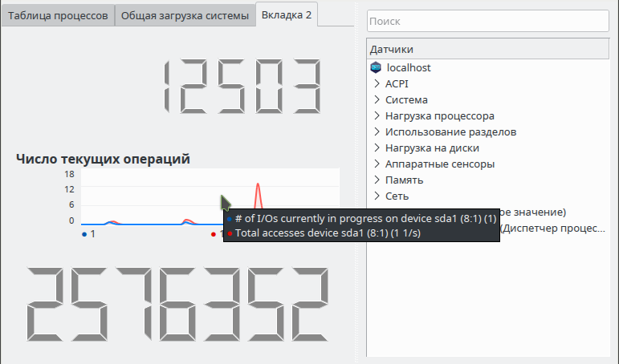This screenshot has width=619, height=364.
Task: Select the localhost tree entry
Action: tap(408, 68)
